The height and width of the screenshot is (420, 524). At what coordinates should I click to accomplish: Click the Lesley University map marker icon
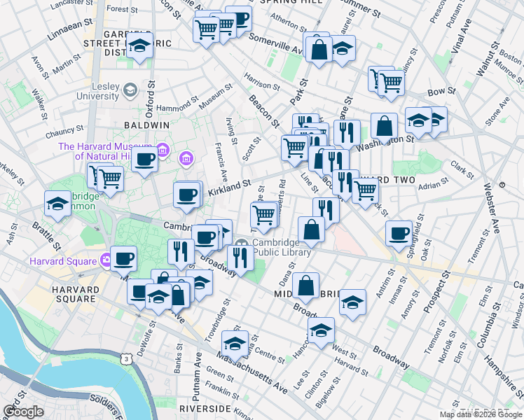click(130, 90)
